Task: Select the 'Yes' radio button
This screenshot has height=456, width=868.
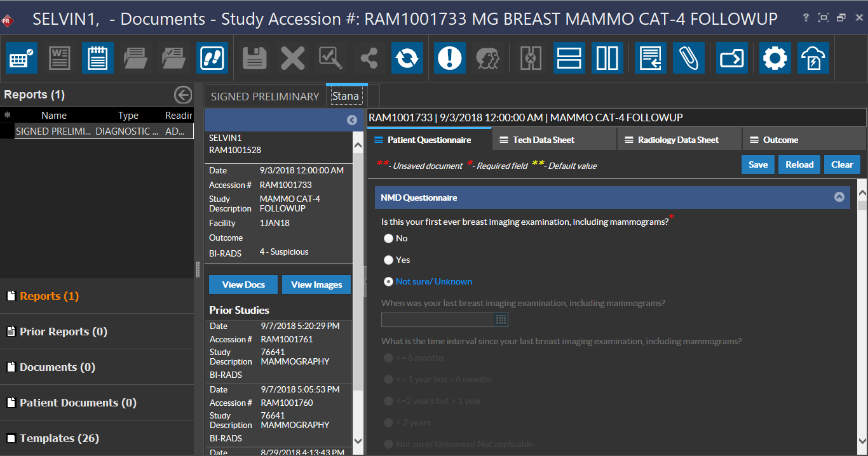Action: 388,260
